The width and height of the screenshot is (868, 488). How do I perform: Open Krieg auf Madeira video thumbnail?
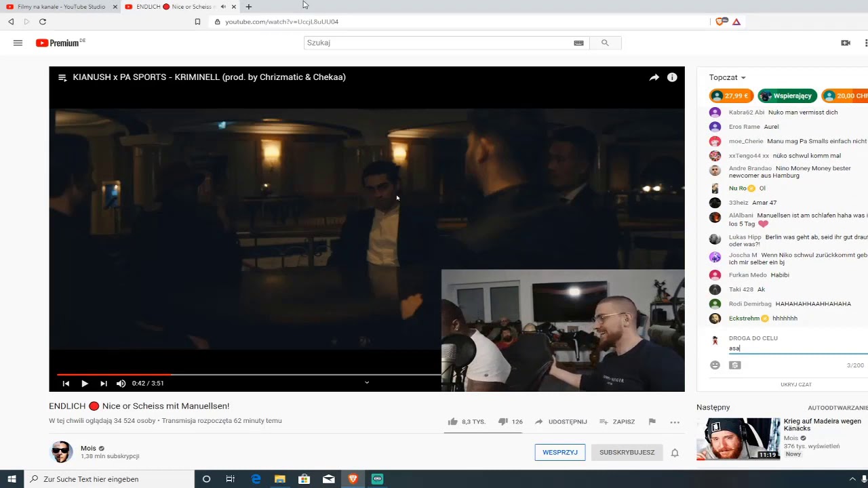coord(738,439)
